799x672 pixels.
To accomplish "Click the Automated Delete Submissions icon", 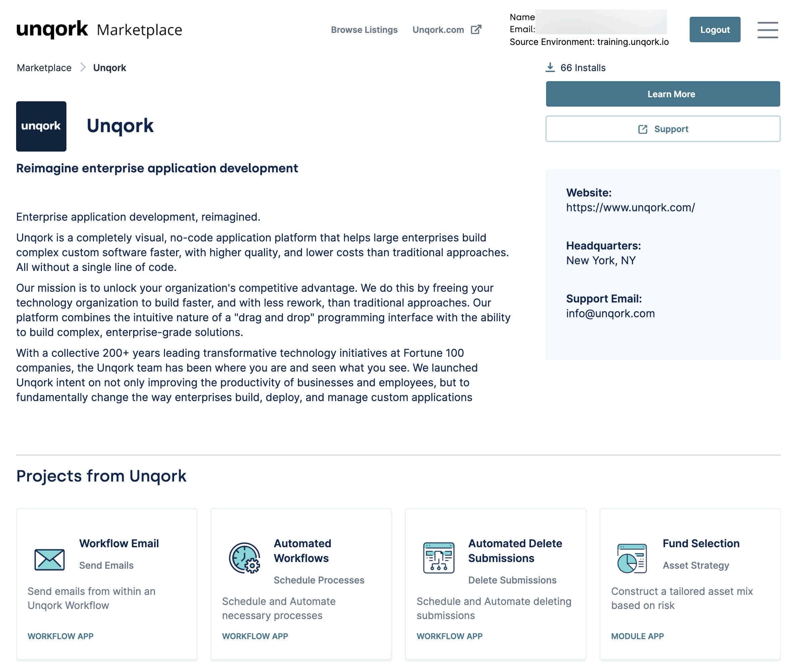I will tap(439, 558).
